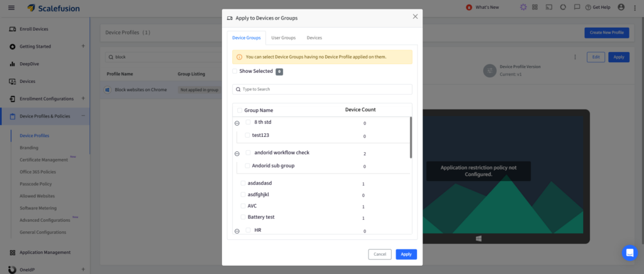644x274 pixels.
Task: Click the DeepDive chart icon
Action: (x=13, y=64)
